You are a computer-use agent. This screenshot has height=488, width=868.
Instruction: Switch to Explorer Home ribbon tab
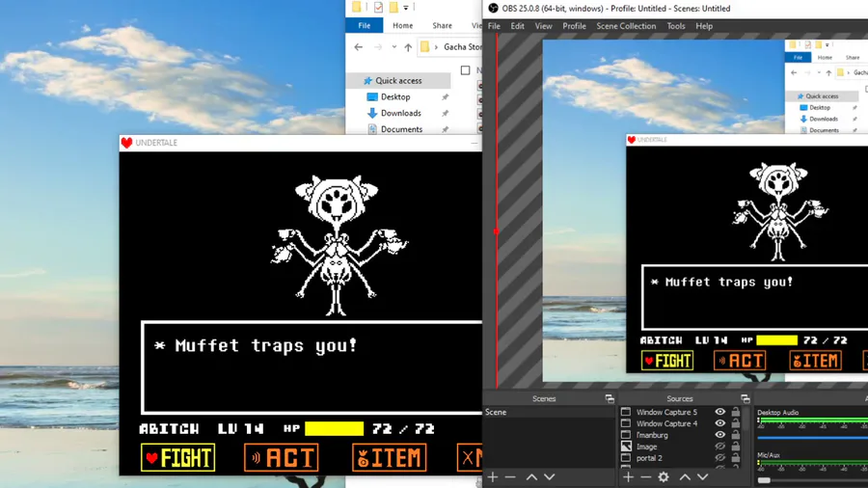[402, 25]
